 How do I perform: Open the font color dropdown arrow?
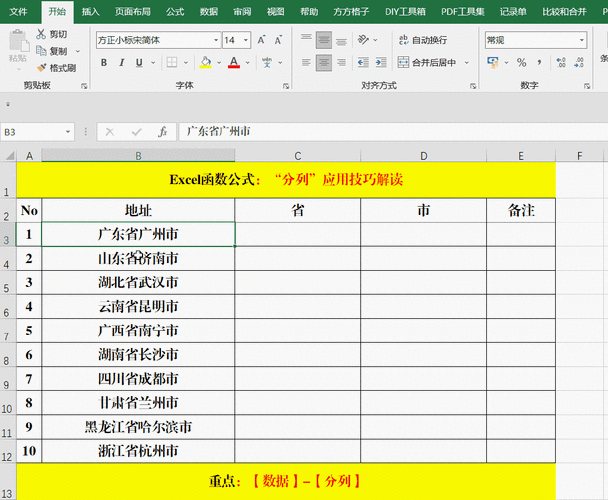click(x=248, y=62)
